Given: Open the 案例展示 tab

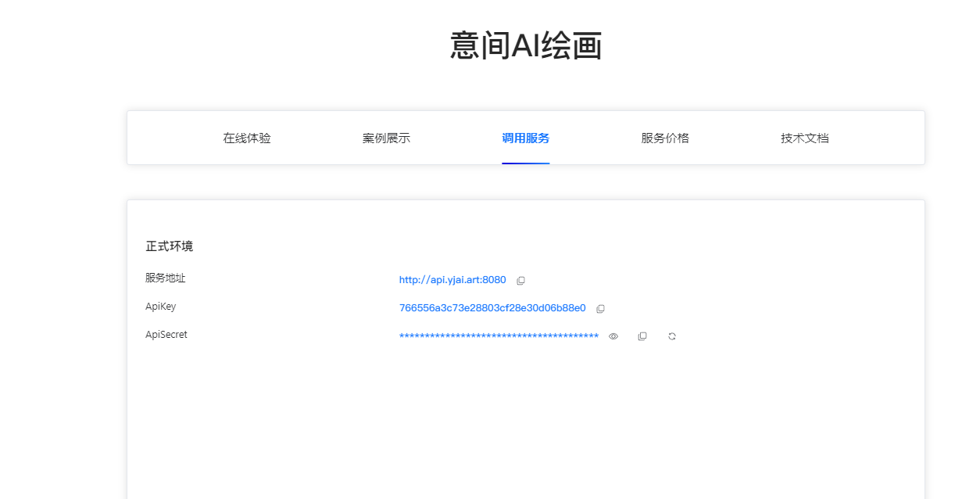Looking at the screenshot, I should click(x=386, y=138).
